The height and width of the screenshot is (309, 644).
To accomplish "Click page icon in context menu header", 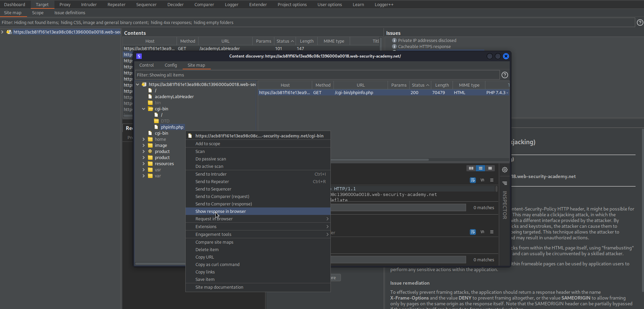I will point(190,136).
